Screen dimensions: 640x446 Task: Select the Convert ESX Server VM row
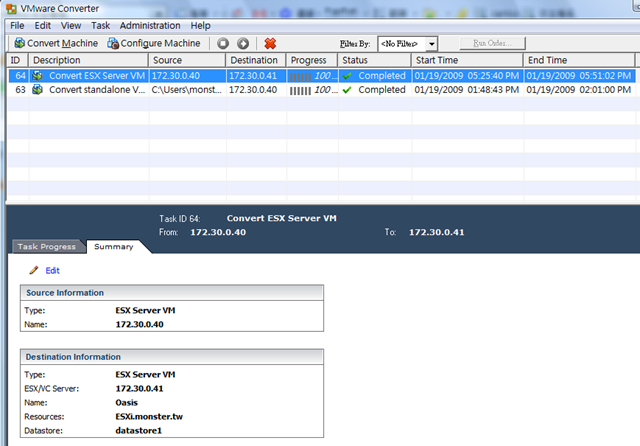(x=322, y=76)
